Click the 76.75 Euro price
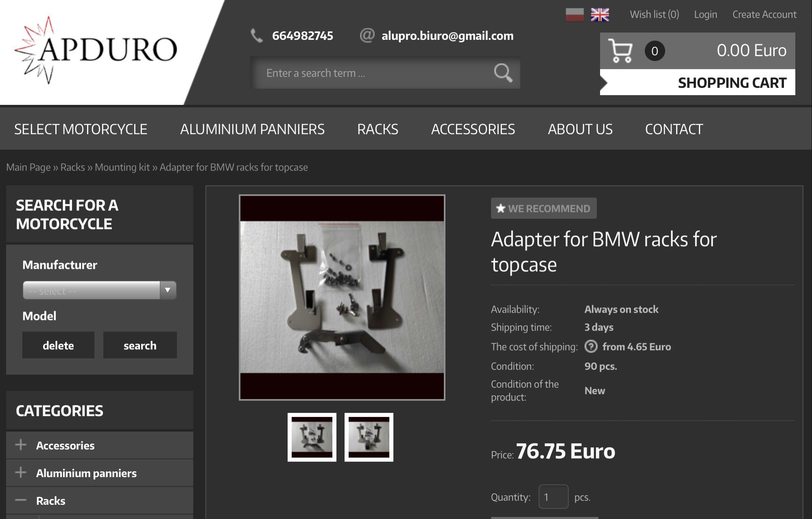This screenshot has height=519, width=812. [565, 451]
